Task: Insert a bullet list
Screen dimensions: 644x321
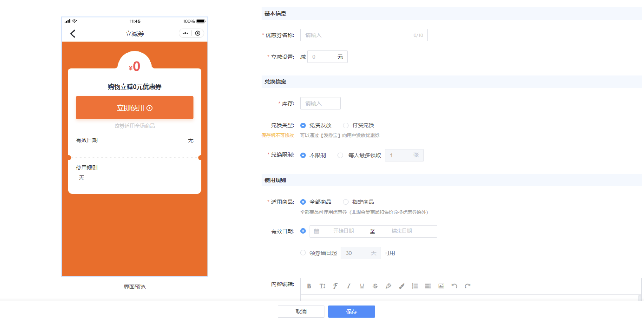Action: [x=415, y=286]
